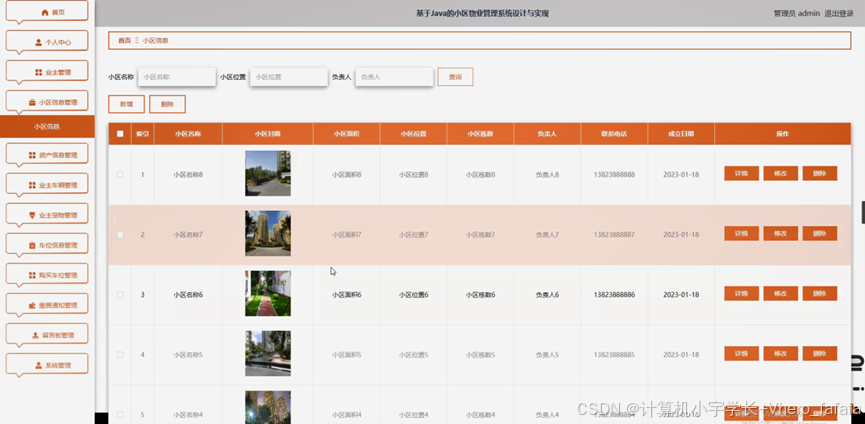Click the 小区名称 column header
The width and height of the screenshot is (865, 424).
188,134
